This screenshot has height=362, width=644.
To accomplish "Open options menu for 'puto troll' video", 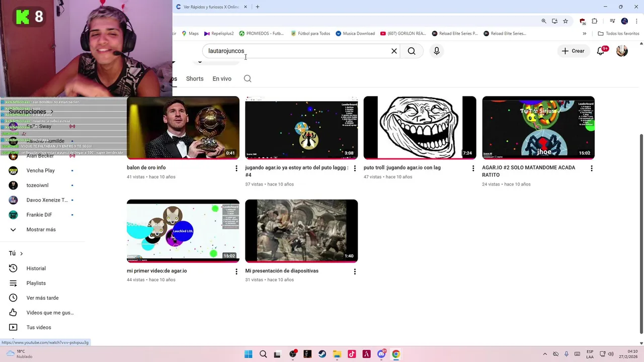I will (473, 168).
